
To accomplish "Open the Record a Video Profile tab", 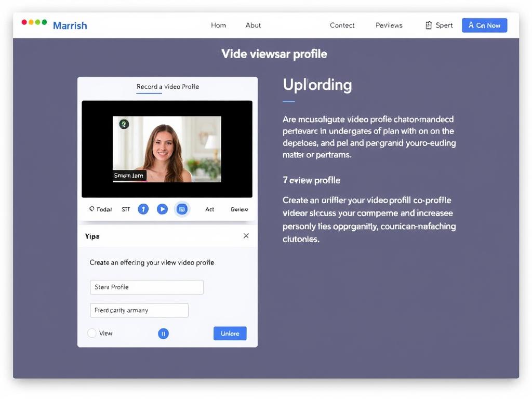I will tap(167, 87).
